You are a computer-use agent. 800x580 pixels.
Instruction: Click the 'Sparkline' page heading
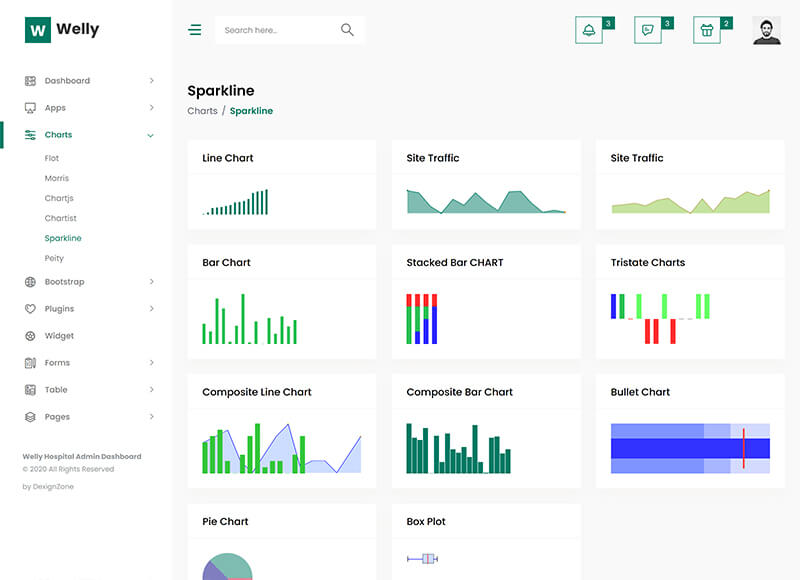coord(221,91)
